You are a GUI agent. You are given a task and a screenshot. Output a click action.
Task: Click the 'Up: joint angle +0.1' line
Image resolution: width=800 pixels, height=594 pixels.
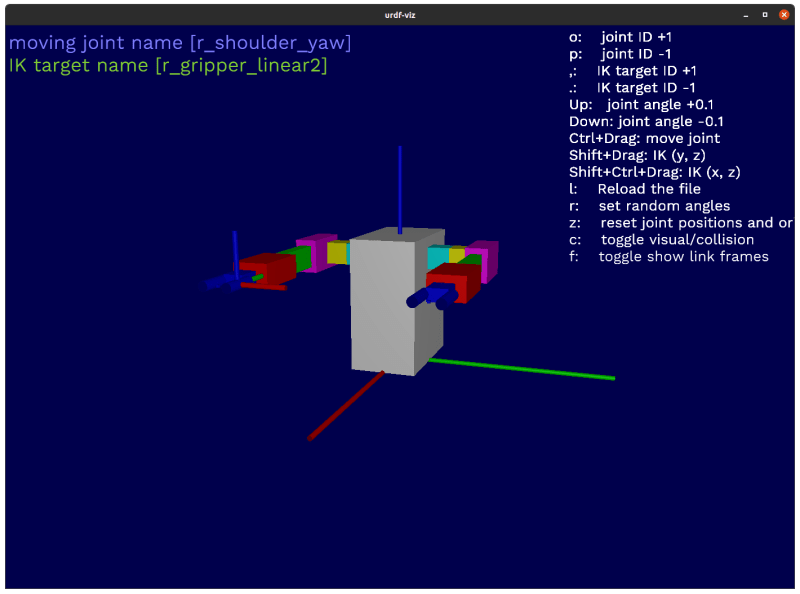(641, 105)
